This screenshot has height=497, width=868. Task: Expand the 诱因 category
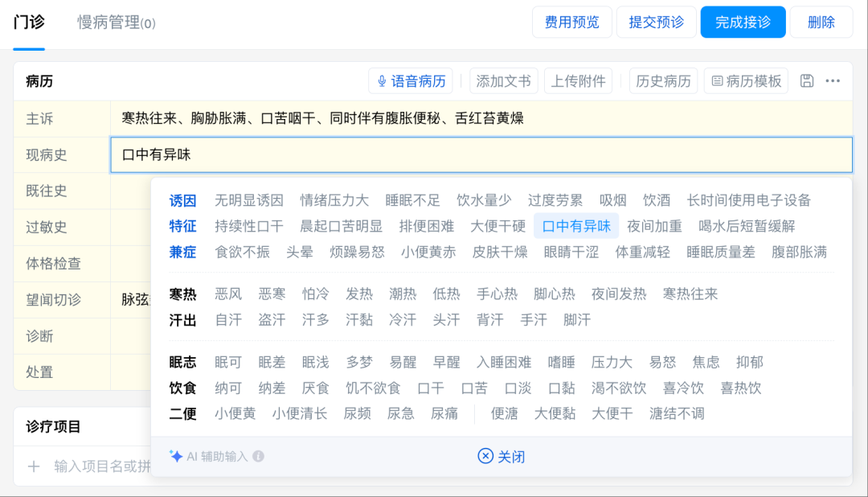(182, 200)
